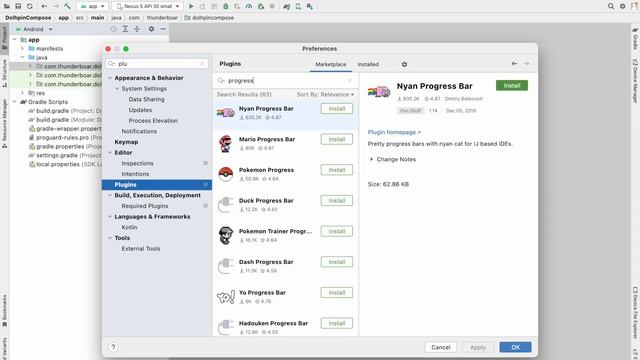Switch to the Marketplace tab
Image resolution: width=640 pixels, height=360 pixels.
click(x=331, y=64)
